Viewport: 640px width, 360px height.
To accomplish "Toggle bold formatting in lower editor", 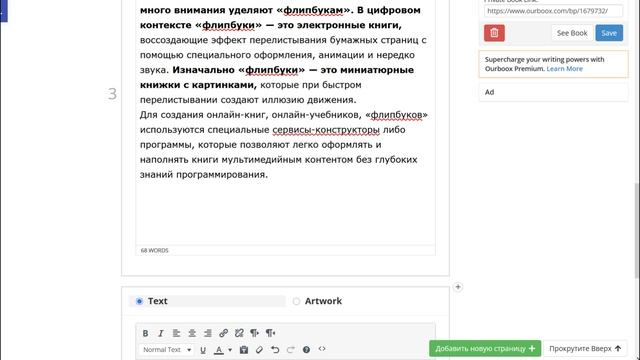I will click(x=145, y=333).
